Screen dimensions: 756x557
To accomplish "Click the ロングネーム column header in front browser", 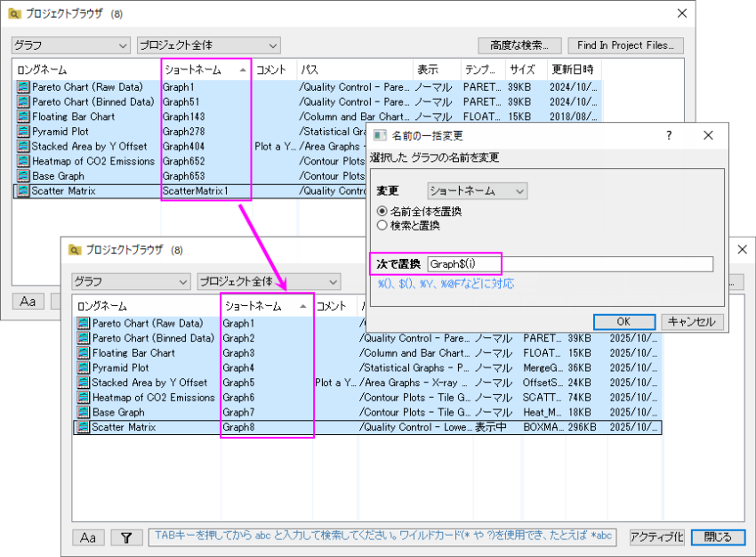I will [147, 306].
